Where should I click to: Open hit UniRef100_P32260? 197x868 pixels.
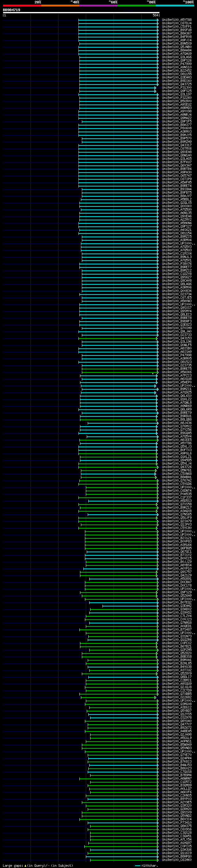point(176,98)
